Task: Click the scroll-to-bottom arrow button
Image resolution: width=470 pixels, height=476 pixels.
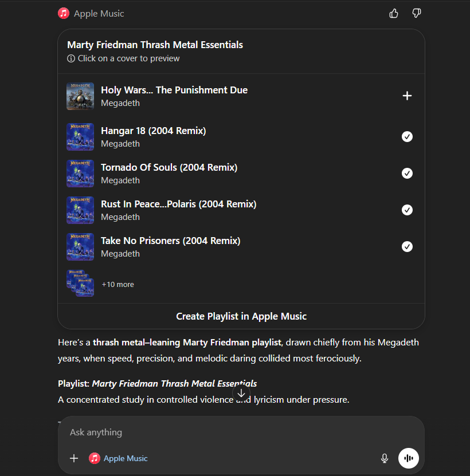Action: 241,393
